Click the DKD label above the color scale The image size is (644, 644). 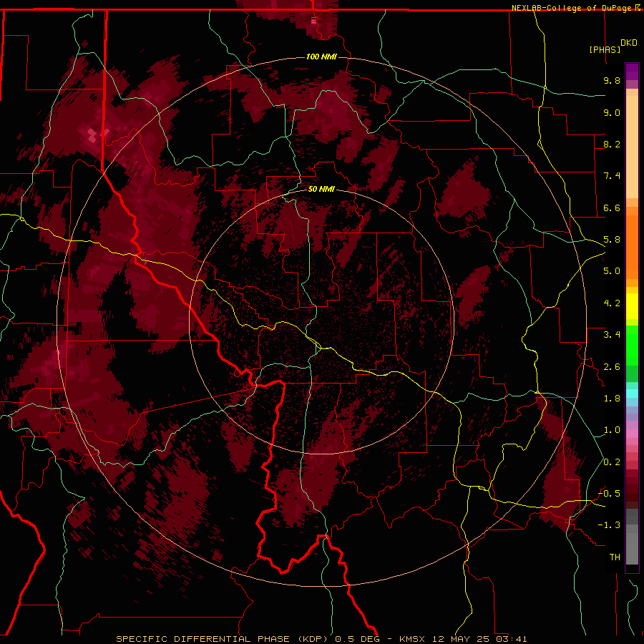coord(629,42)
